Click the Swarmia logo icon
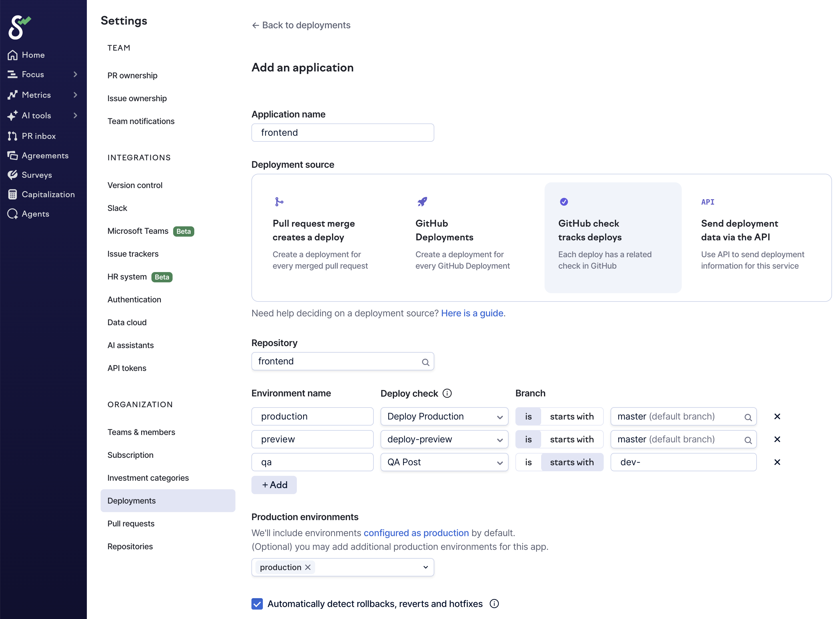This screenshot has height=619, width=840. pos(19,27)
